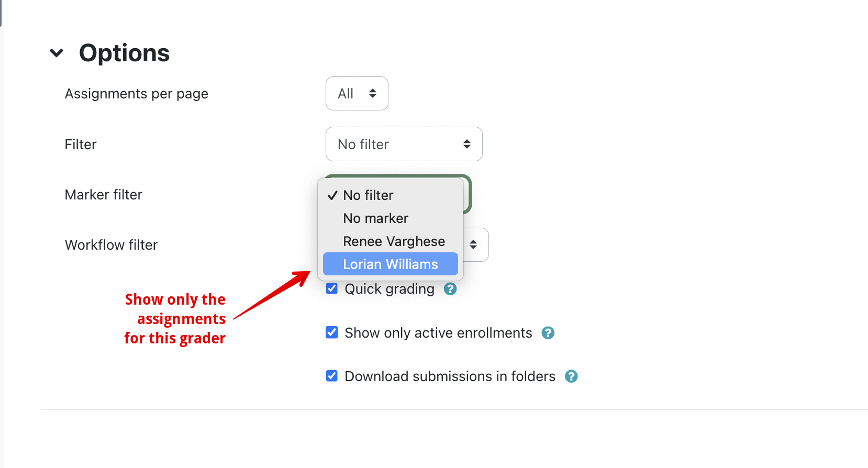Screen dimensions: 868x468
Task: Click Show only active enrollments label
Action: coord(438,333)
